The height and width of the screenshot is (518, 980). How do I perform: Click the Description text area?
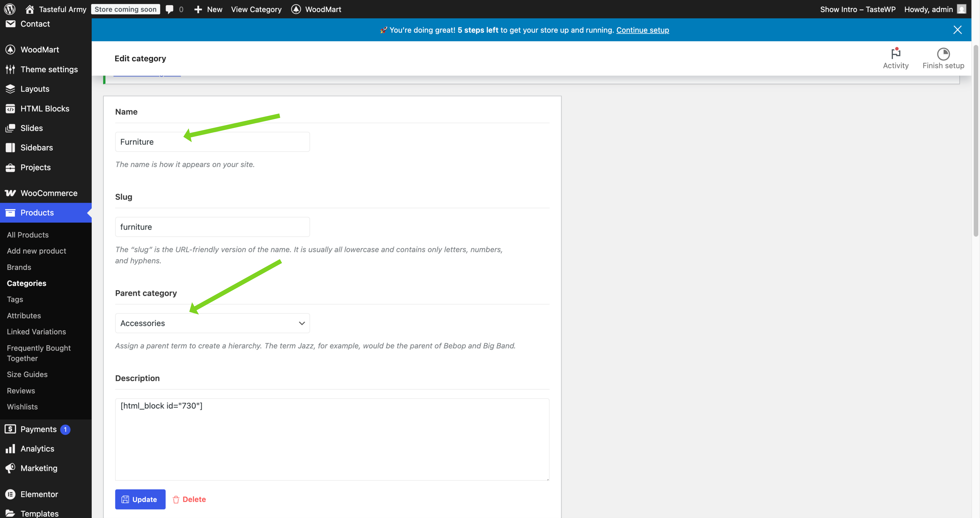tap(332, 439)
